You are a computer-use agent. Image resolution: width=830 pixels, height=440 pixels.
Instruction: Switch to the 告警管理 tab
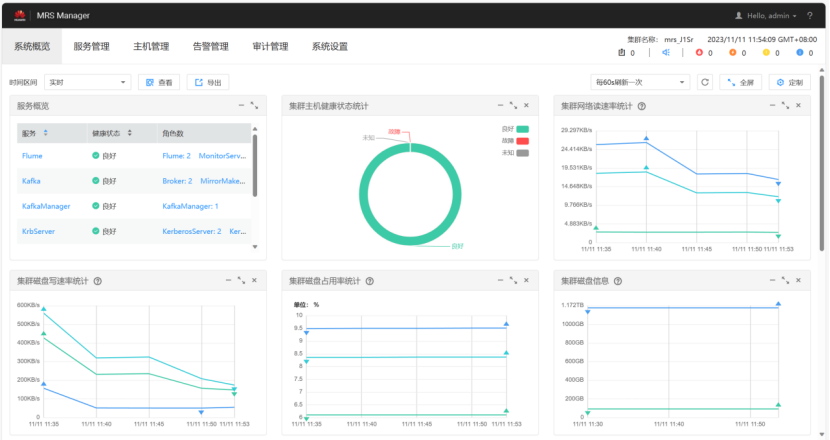pyautogui.click(x=211, y=47)
